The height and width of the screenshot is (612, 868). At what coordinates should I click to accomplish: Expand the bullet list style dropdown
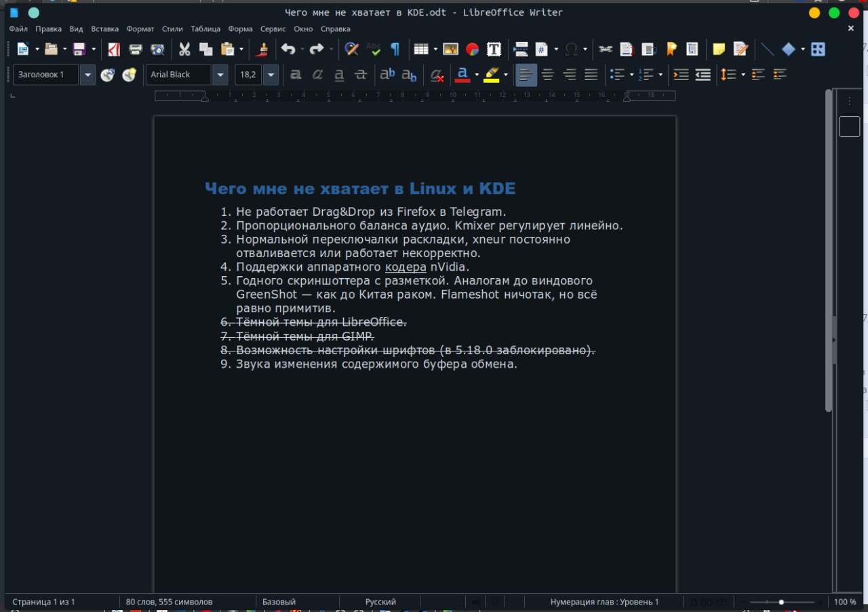click(x=631, y=75)
